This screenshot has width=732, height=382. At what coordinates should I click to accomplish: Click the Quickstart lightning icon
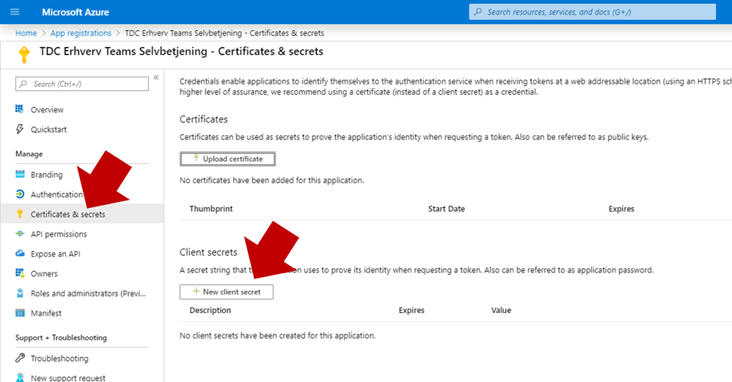(20, 129)
